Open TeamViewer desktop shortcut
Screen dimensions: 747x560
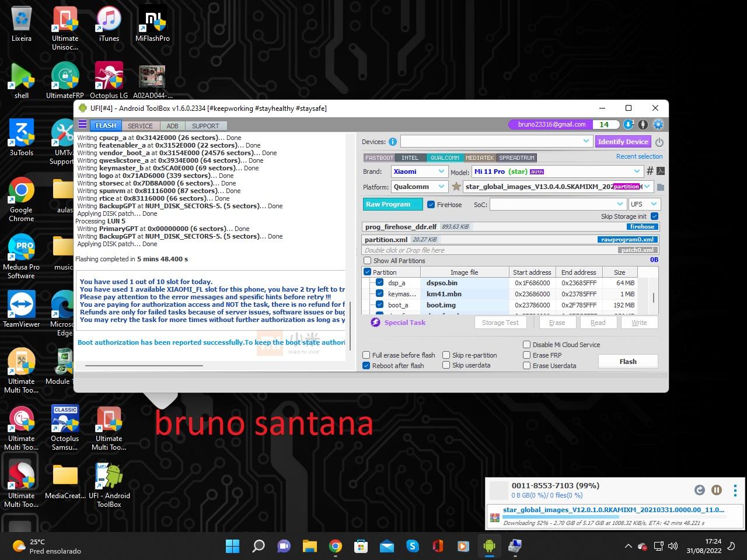pyautogui.click(x=22, y=309)
